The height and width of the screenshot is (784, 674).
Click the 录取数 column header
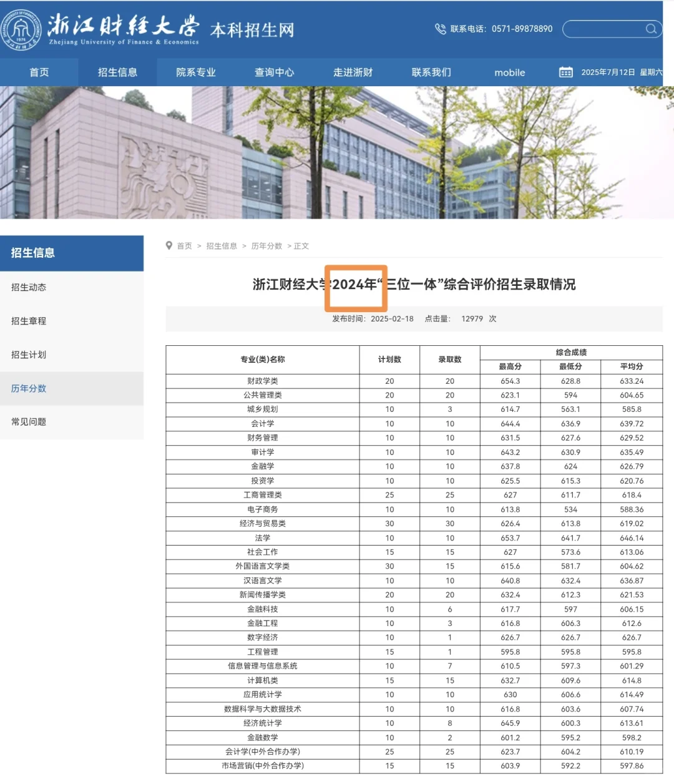pos(450,360)
